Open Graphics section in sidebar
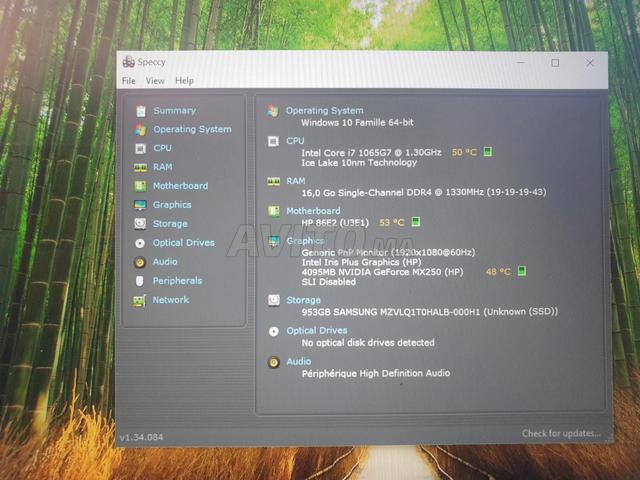This screenshot has height=480, width=640. (x=172, y=205)
